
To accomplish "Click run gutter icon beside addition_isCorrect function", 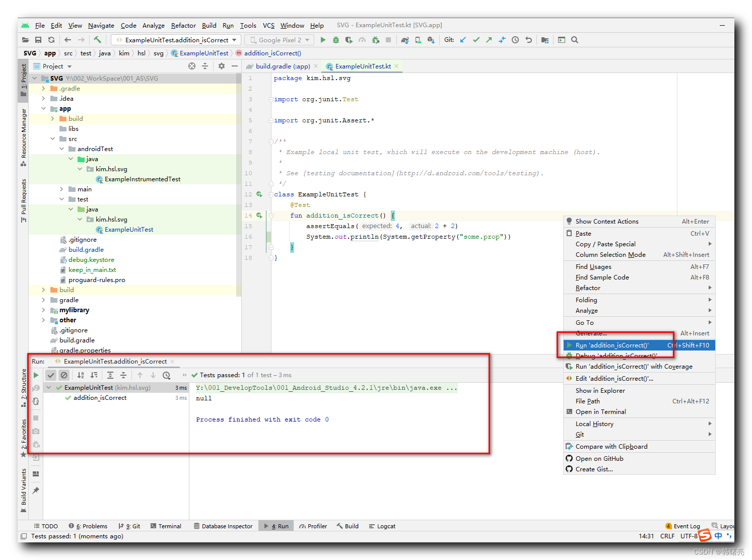I will pos(259,216).
